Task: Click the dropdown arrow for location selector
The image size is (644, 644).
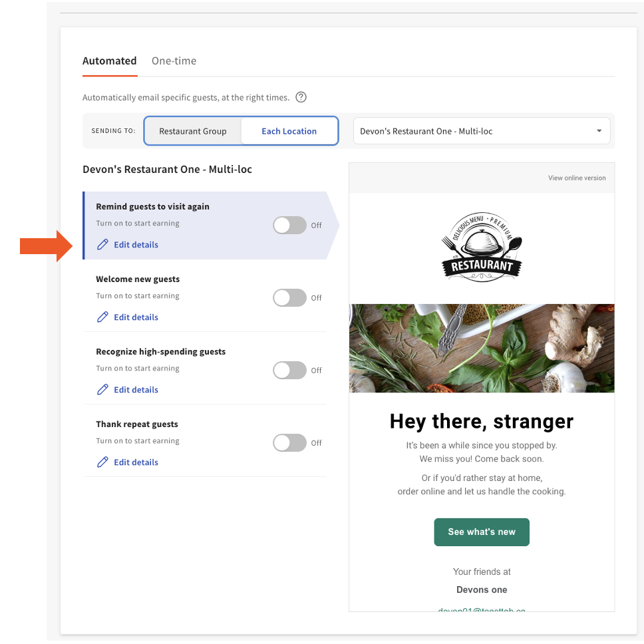Action: tap(599, 131)
